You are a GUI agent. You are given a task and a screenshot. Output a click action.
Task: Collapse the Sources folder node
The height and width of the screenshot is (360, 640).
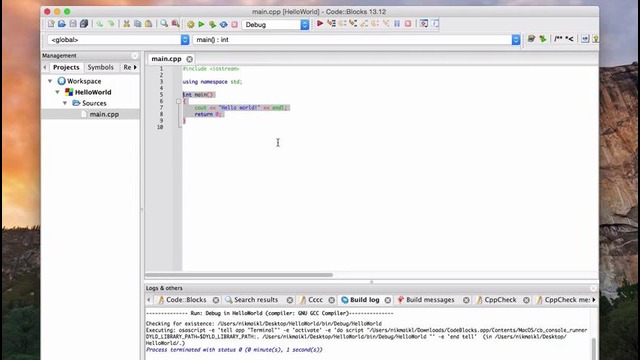pyautogui.click(x=65, y=103)
